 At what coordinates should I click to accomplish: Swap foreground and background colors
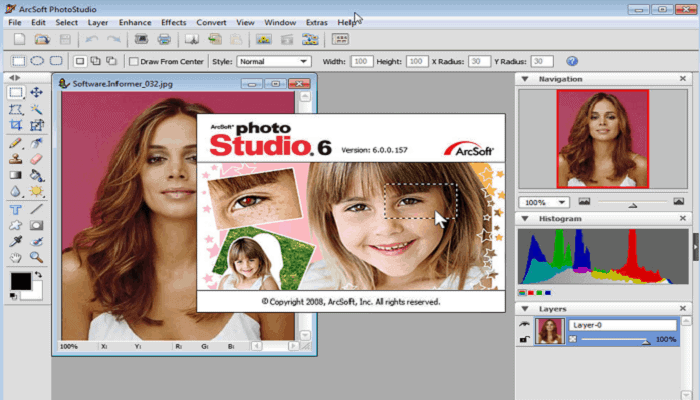pyautogui.click(x=38, y=275)
